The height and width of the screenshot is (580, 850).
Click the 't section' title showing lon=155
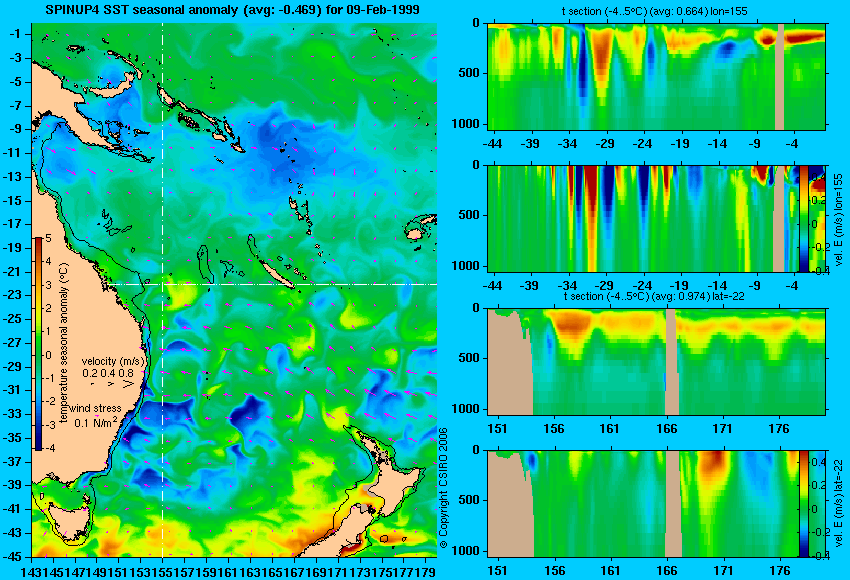pyautogui.click(x=654, y=11)
